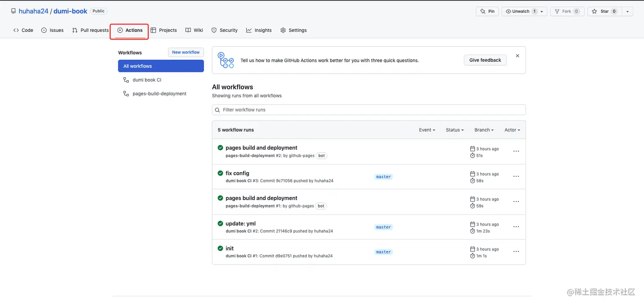Click the three-dot menu for fix config run
This screenshot has height=305, width=644.
click(516, 176)
